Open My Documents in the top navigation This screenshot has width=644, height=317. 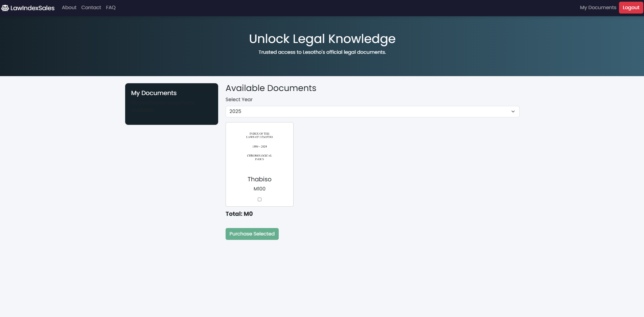tap(598, 7)
